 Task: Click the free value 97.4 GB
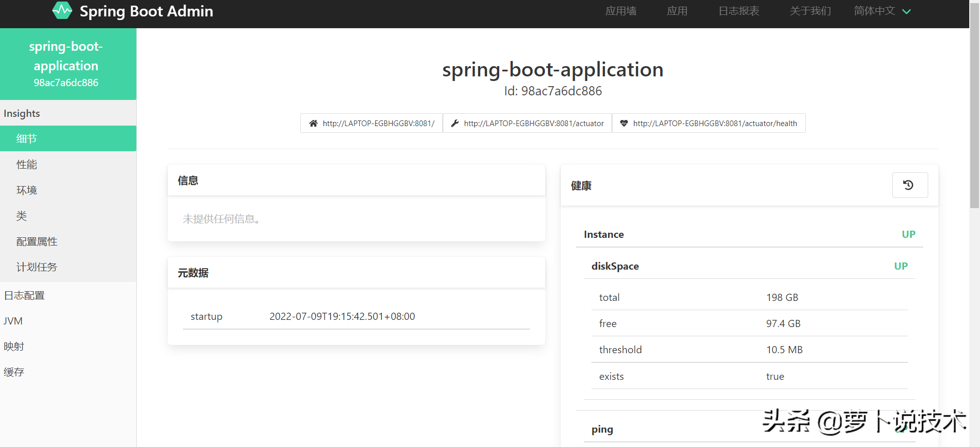point(783,323)
